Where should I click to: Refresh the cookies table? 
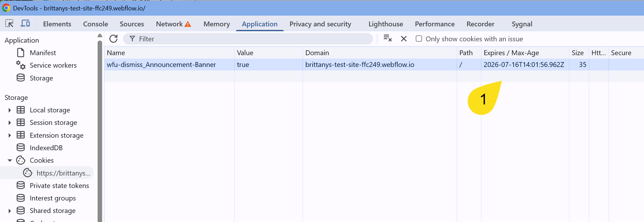pos(114,39)
